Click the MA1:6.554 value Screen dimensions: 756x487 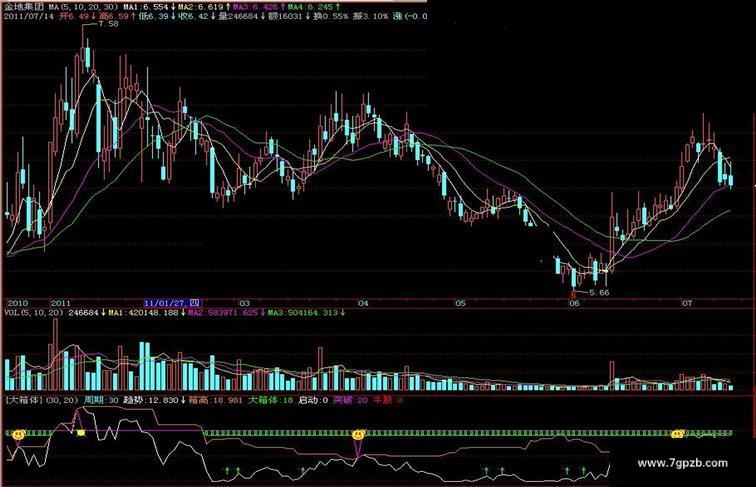146,7
